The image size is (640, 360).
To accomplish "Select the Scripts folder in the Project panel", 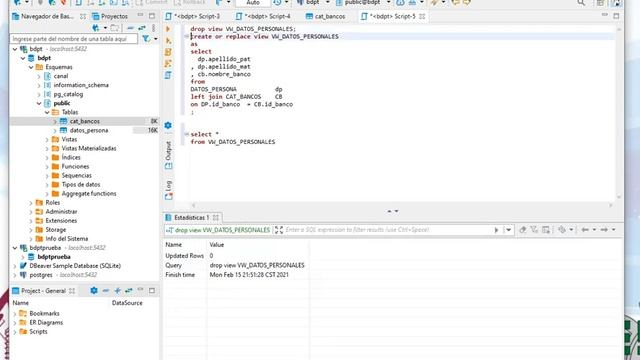I will (38, 331).
